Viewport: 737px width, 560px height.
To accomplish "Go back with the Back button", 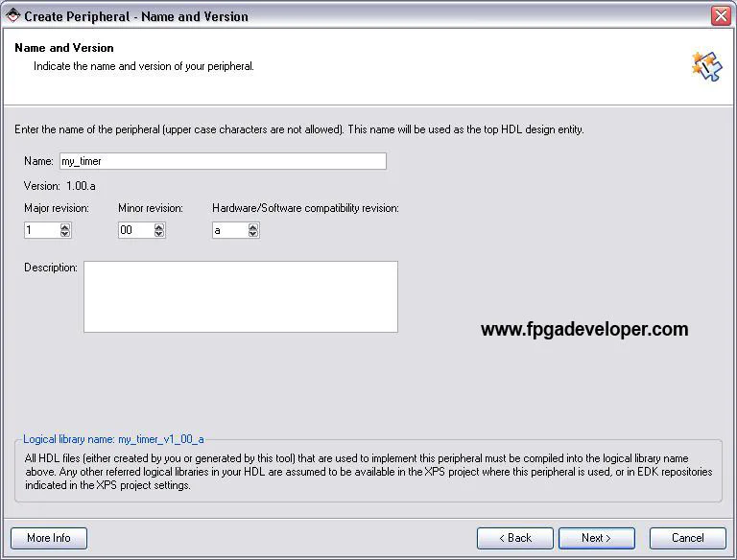I will [514, 538].
